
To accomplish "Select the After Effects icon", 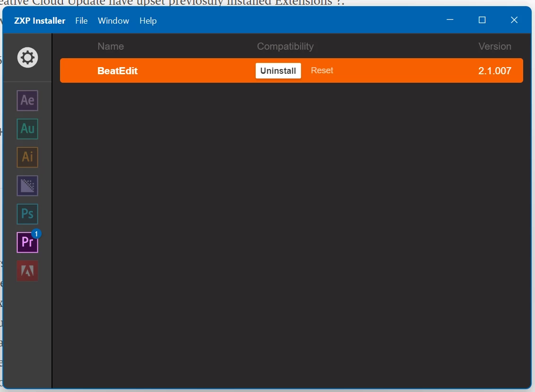I will coord(27,100).
